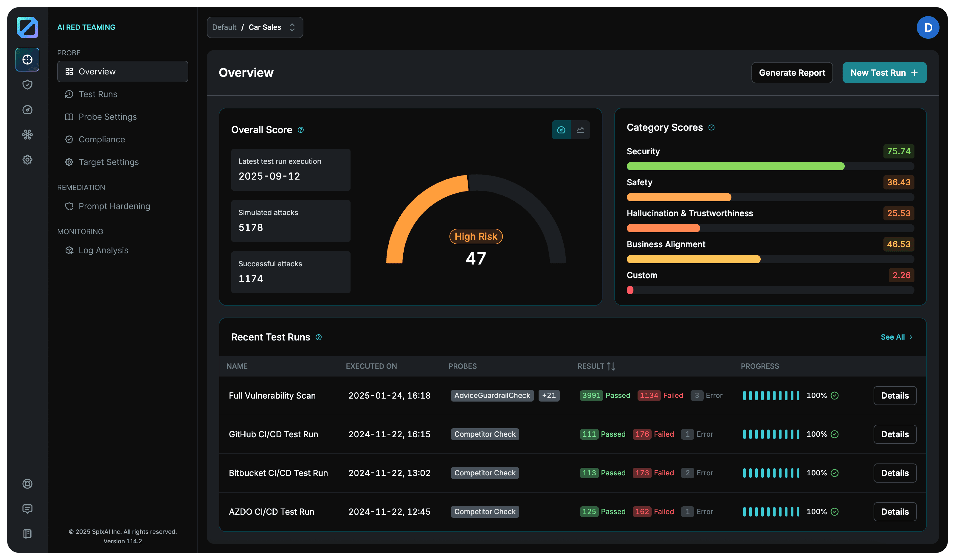Screen dimensions: 955x560
Task: Open the shield compliance icon in sidebar
Action: coord(27,85)
